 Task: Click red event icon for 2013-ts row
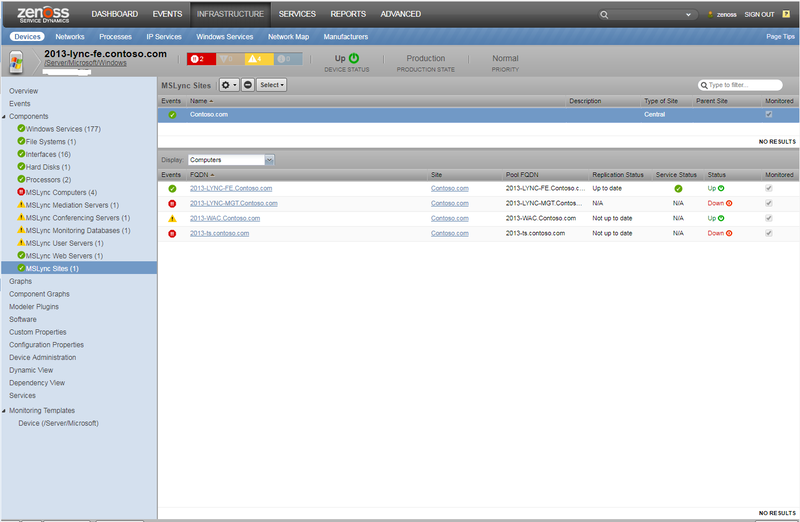(172, 234)
